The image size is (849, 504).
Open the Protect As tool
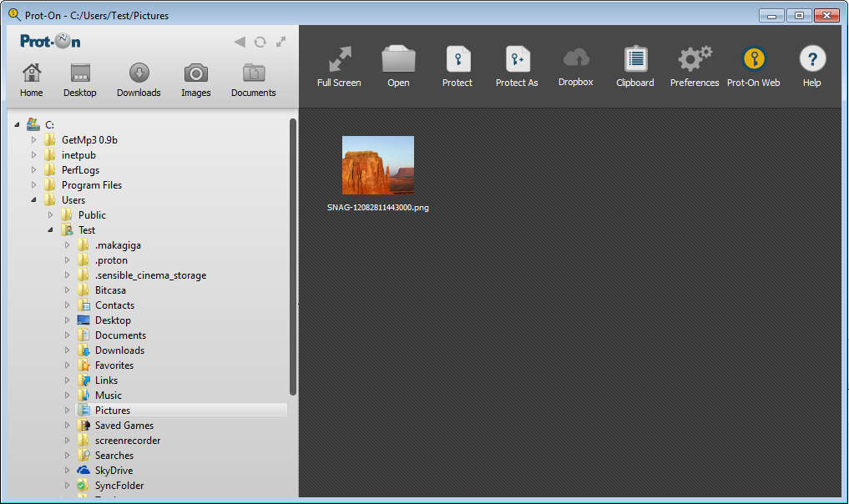[x=517, y=60]
